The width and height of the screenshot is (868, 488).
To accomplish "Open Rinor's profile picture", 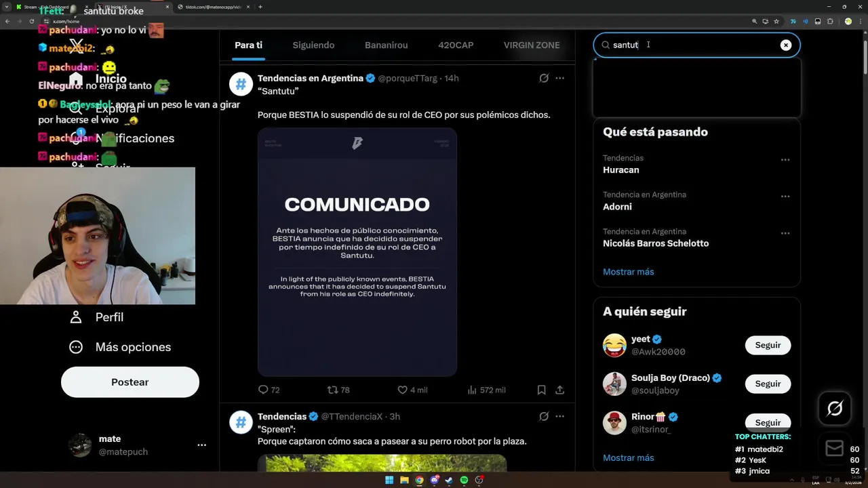I will click(x=614, y=422).
